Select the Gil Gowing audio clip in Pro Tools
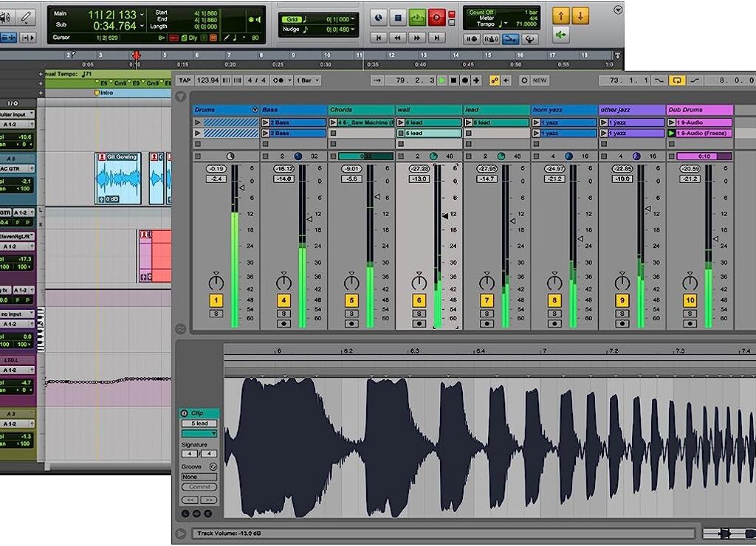Image resolution: width=756 pixels, height=546 pixels. pos(118,178)
